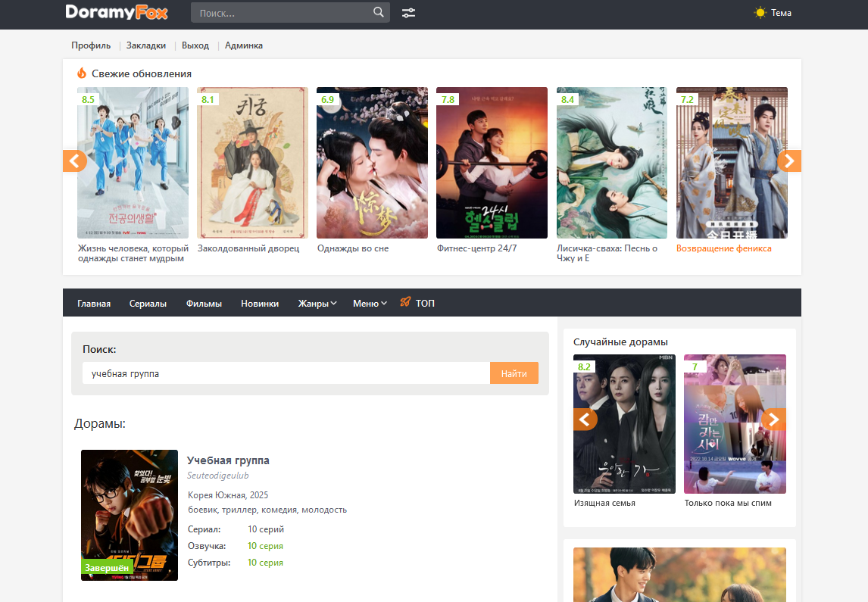Open the Новинки section
868x602 pixels.
tap(260, 303)
